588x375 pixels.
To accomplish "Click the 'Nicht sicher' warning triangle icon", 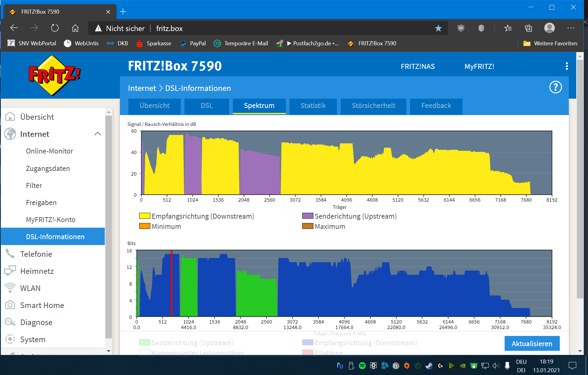I will [x=98, y=28].
